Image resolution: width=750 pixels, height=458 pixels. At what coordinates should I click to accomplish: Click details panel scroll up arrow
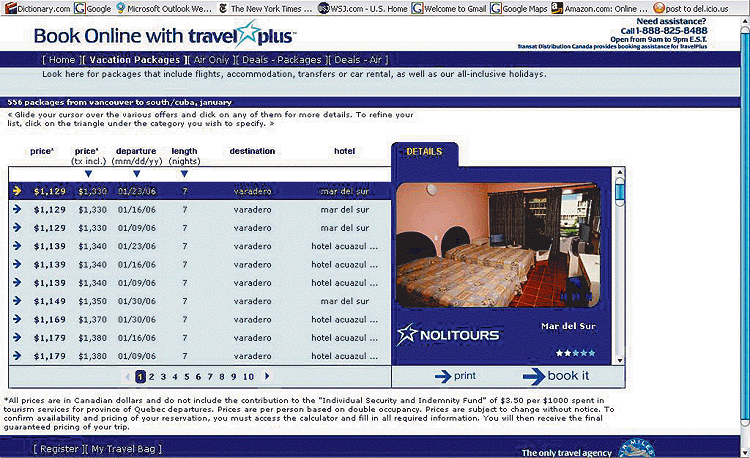point(619,172)
